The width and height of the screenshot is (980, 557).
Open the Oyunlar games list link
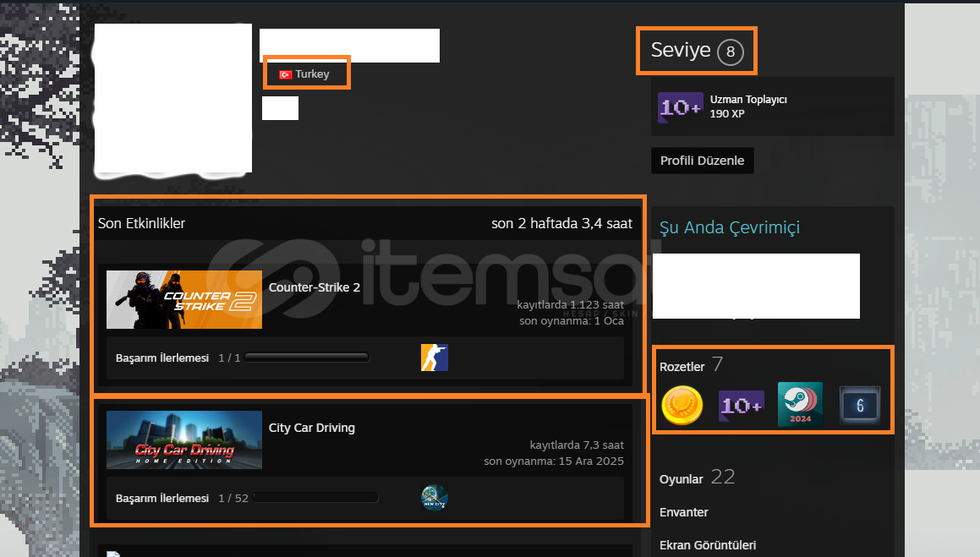coord(682,479)
